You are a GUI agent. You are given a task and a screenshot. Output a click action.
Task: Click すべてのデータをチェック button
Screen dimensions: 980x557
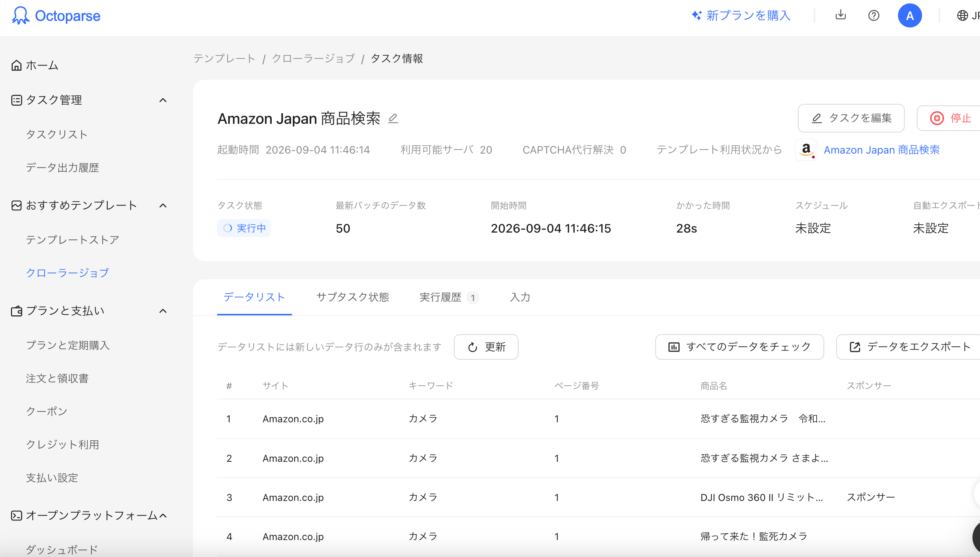pyautogui.click(x=740, y=347)
